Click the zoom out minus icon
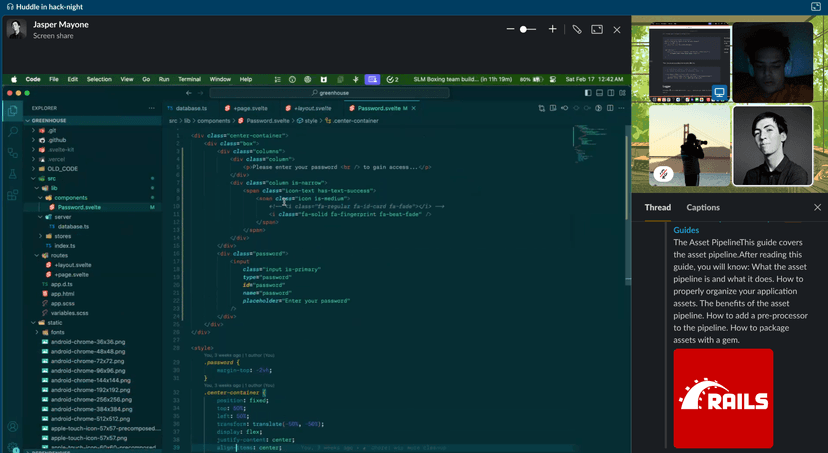 click(x=511, y=30)
